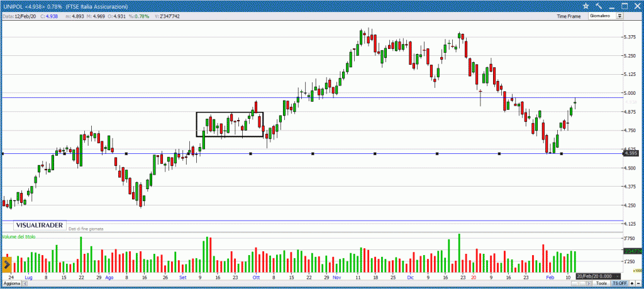
Task: Click the Aggiorna button
Action: [x=11, y=284]
